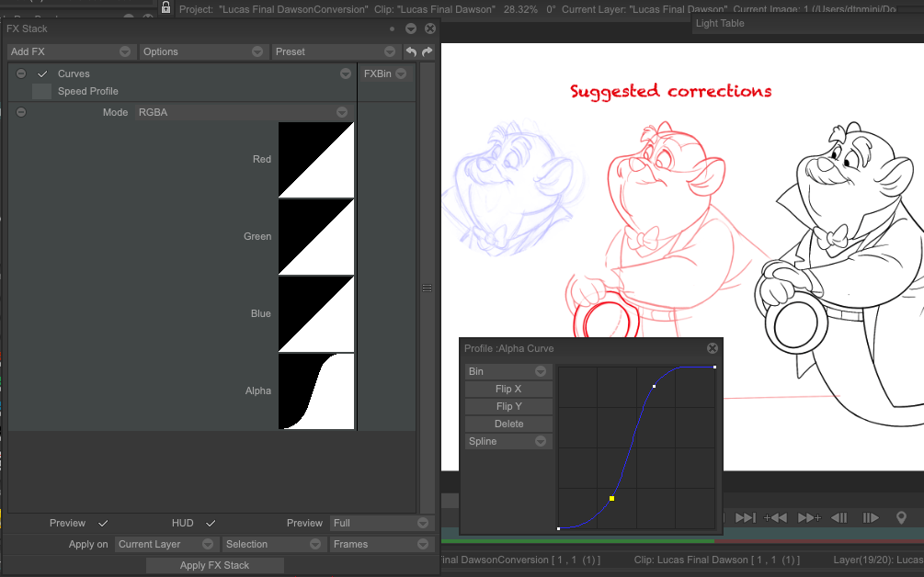924x577 pixels.
Task: Open the Current Layer dropdown for Apply on
Action: pos(166,544)
